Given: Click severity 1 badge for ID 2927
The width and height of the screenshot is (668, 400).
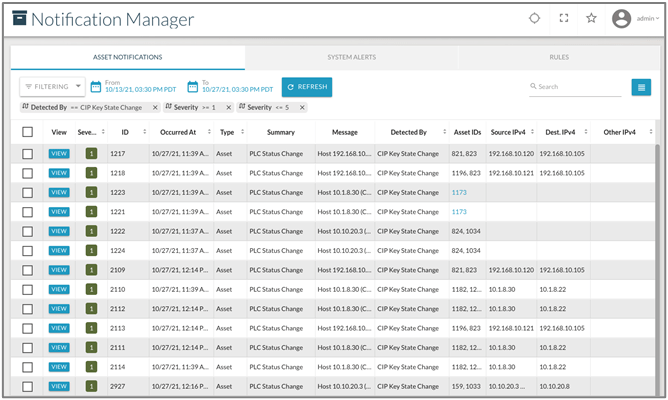Looking at the screenshot, I should point(91,386).
